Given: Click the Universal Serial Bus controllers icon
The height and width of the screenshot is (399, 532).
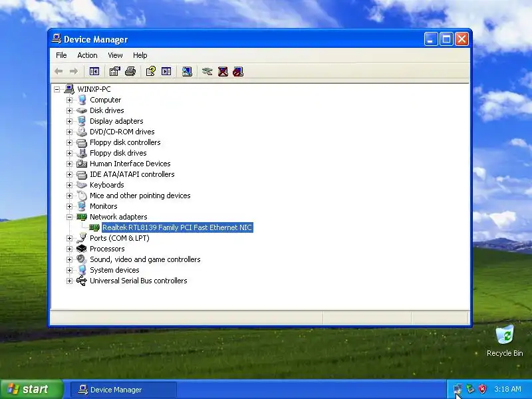Looking at the screenshot, I should click(82, 281).
